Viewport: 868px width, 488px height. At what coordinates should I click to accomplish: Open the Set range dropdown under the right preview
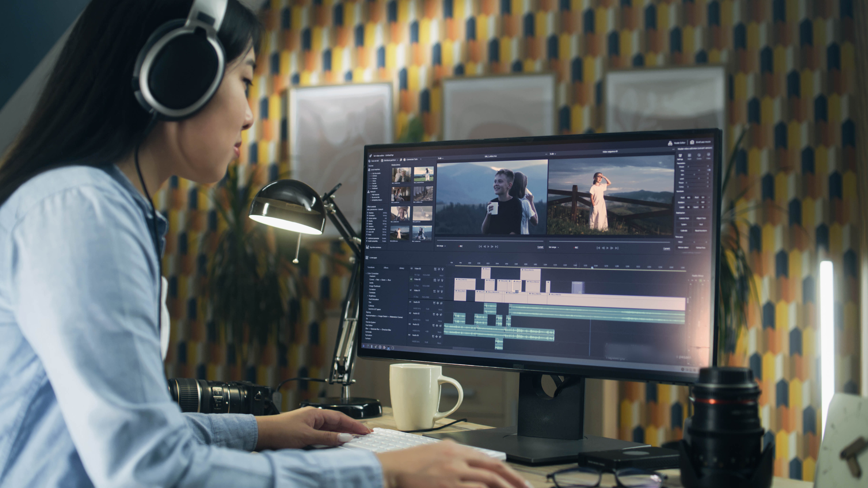[x=554, y=247]
